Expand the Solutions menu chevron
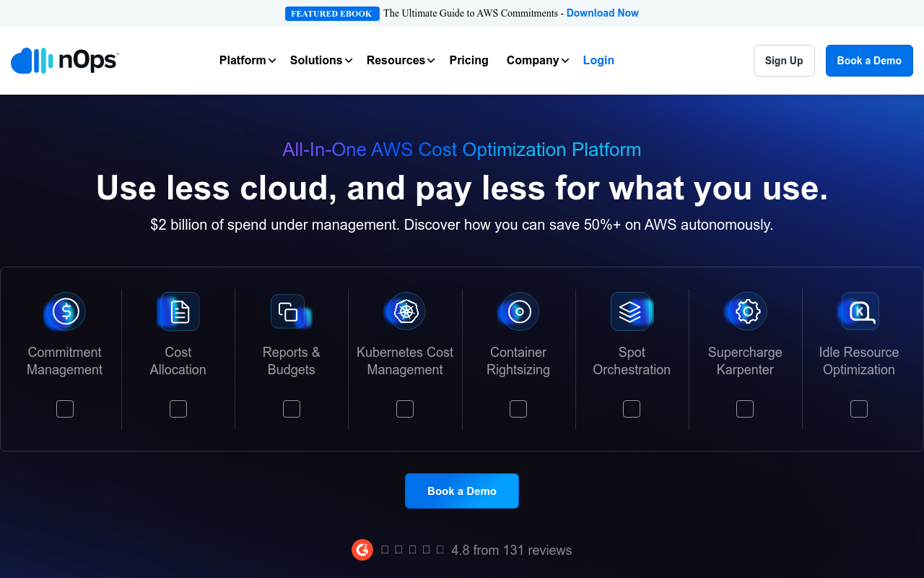The width and height of the screenshot is (924, 578). (349, 61)
